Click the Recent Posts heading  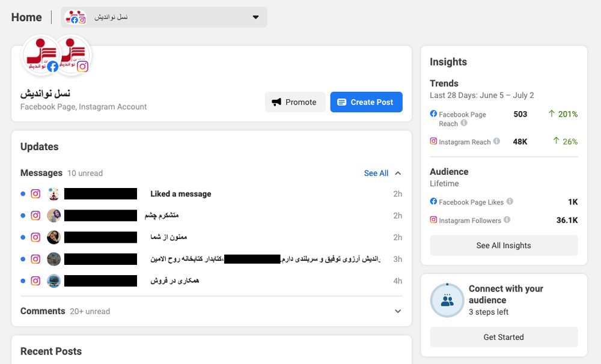(51, 351)
